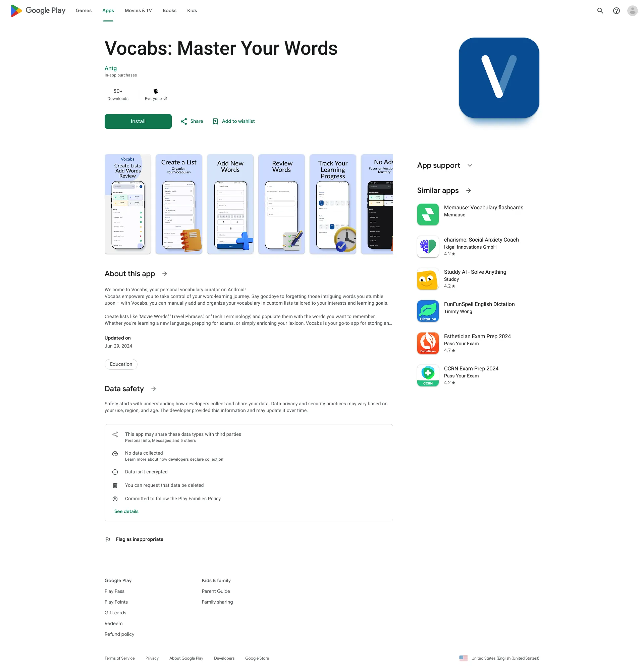Click the search icon in toolbar
Viewport: 644px width, 672px height.
(x=600, y=10)
